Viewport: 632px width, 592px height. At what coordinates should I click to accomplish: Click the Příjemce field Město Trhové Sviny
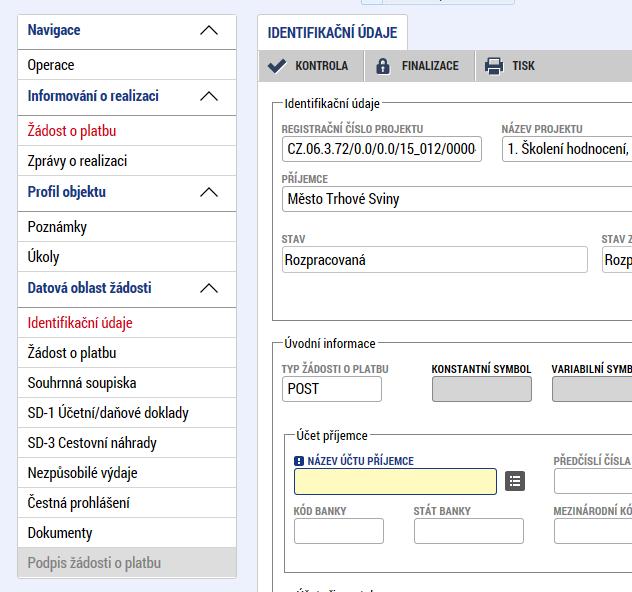pyautogui.click(x=457, y=199)
